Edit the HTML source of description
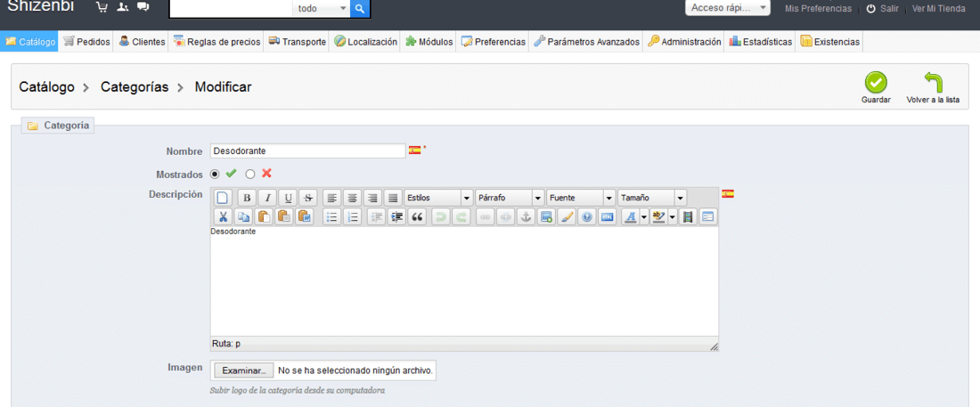Viewport: 980px width, 407px height. pyautogui.click(x=607, y=217)
